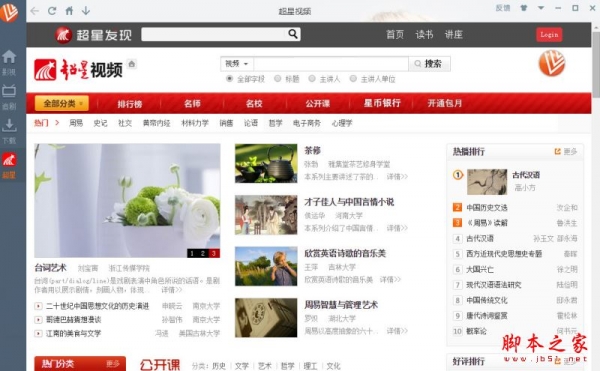Open the 古代汉语 crane painting thumbnail

coord(487,182)
